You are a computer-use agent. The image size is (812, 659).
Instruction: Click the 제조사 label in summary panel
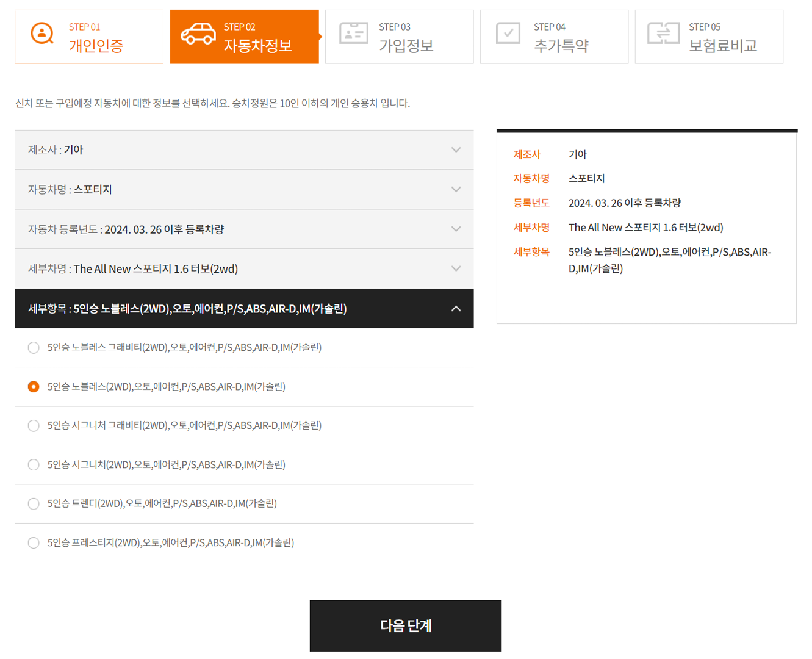coord(527,154)
